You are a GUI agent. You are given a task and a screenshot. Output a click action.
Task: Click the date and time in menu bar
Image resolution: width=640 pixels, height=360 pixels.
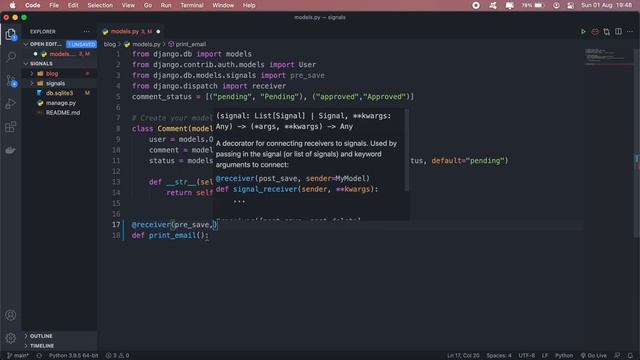pyautogui.click(x=606, y=5)
